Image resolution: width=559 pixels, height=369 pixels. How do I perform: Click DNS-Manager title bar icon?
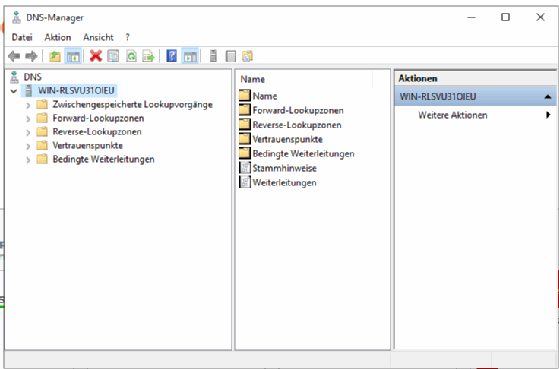[16, 17]
